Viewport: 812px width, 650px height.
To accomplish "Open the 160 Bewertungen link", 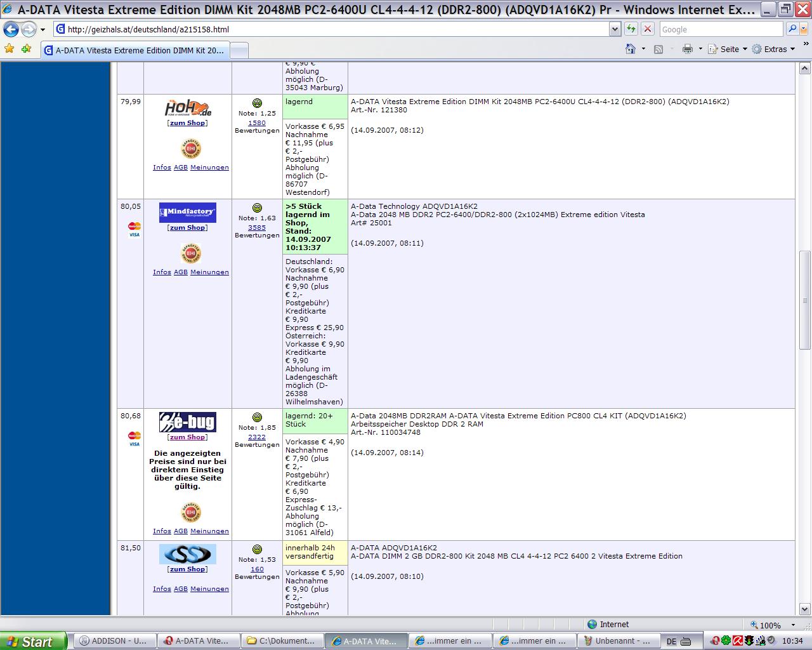I will (x=257, y=569).
